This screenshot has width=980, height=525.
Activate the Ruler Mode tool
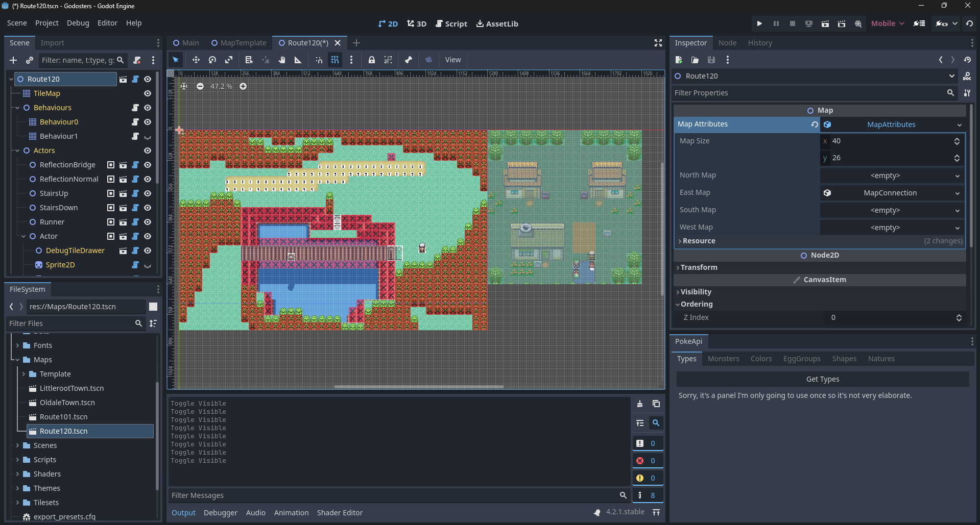click(x=298, y=60)
